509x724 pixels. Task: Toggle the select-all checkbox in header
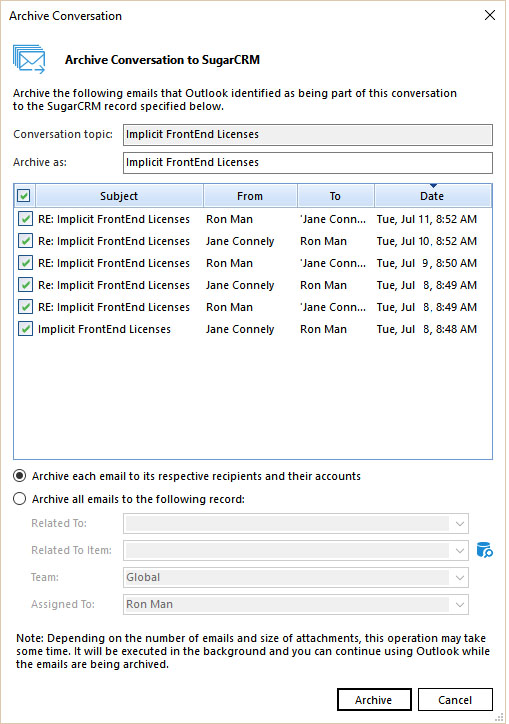pyautogui.click(x=24, y=196)
